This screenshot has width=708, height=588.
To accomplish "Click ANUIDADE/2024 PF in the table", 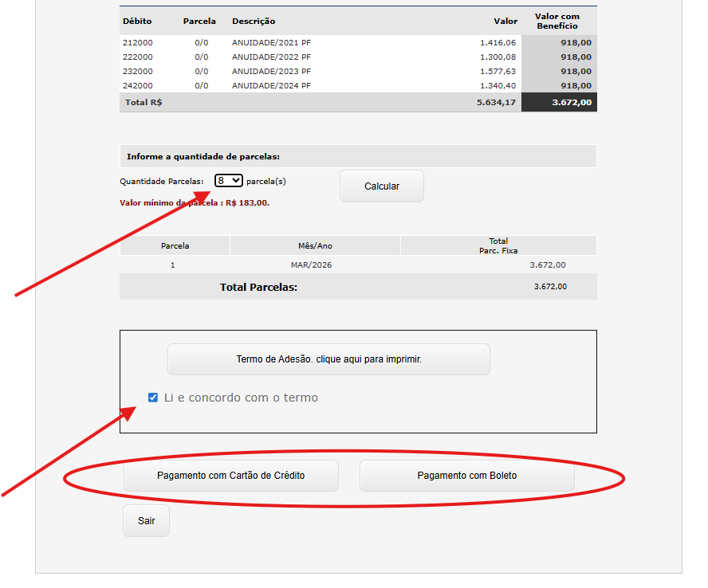I will (x=271, y=86).
